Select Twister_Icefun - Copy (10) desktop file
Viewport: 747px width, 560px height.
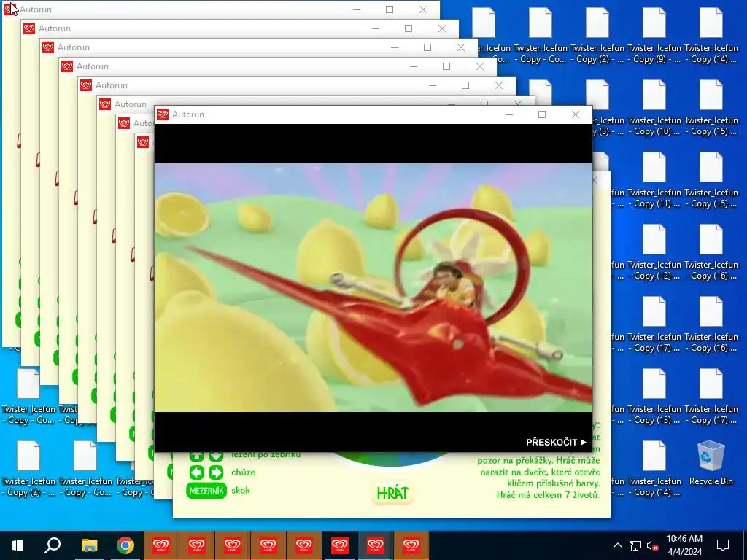(654, 109)
